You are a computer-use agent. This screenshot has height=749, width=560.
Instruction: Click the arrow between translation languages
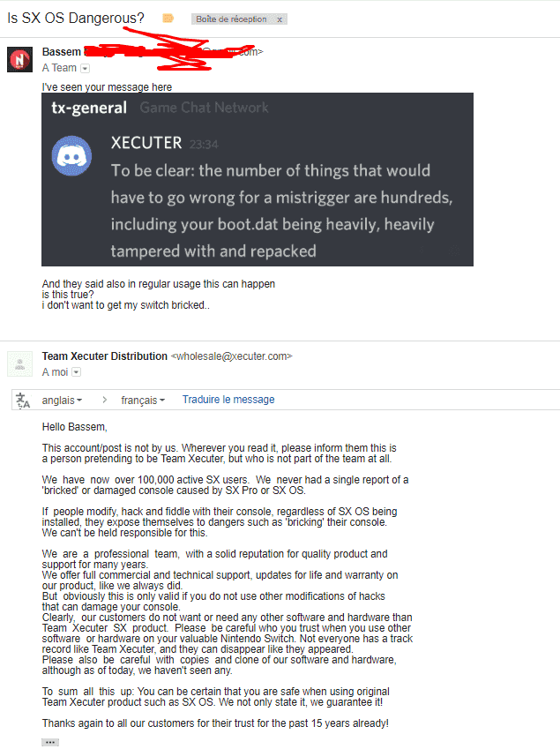tap(105, 400)
